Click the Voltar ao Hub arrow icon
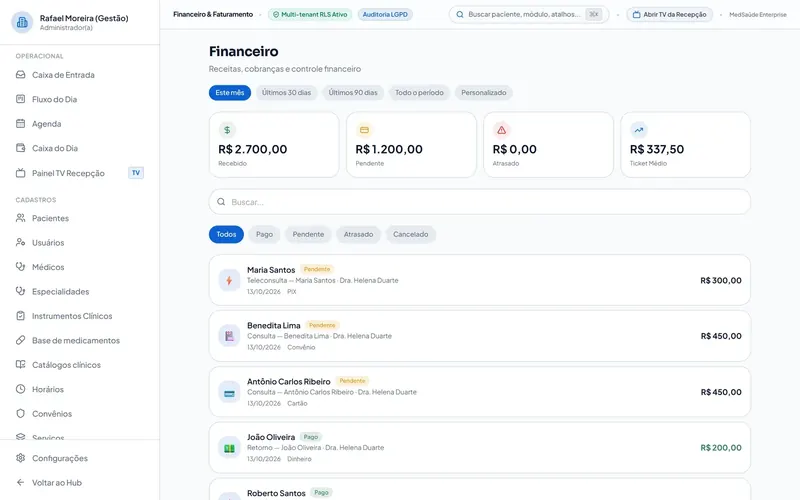The height and width of the screenshot is (500, 800). [x=20, y=483]
